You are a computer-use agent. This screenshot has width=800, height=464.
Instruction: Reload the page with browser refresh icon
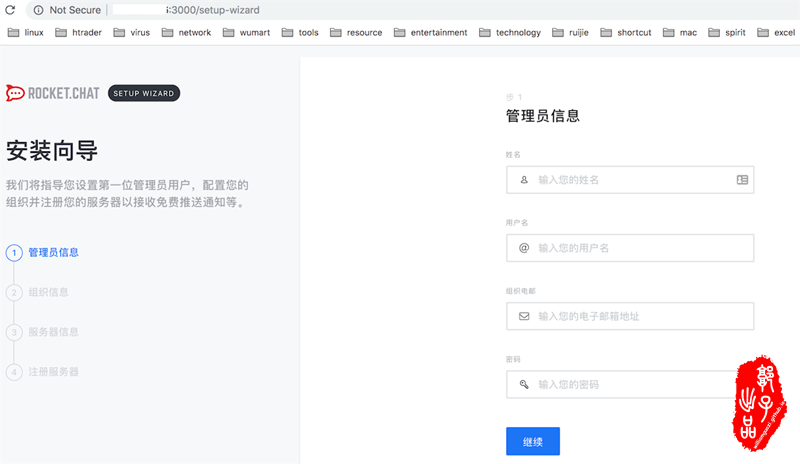click(x=10, y=10)
